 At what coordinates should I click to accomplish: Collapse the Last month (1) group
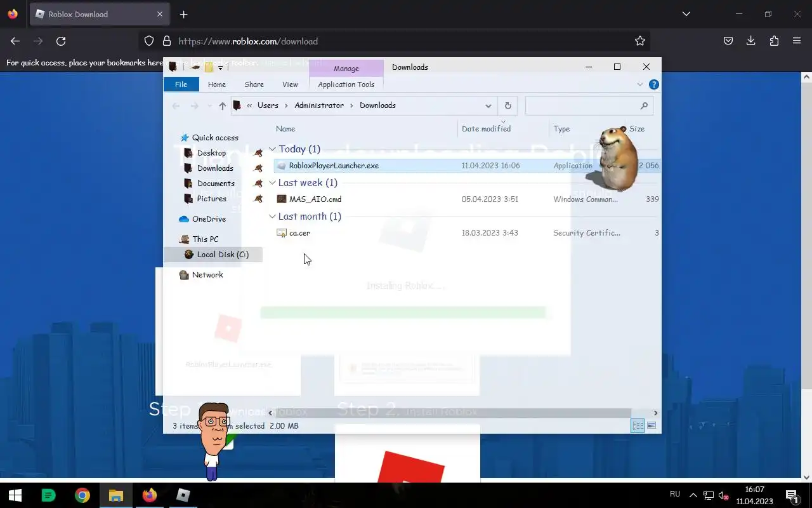point(272,217)
